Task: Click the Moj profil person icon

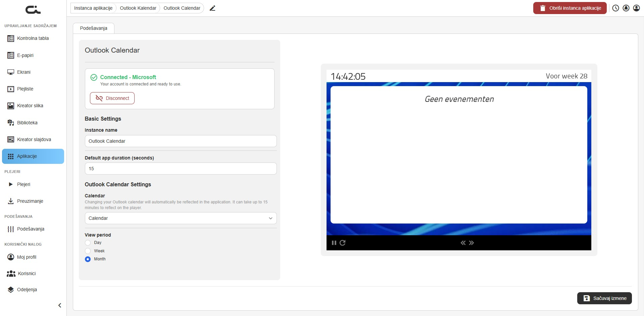Action: [11, 257]
